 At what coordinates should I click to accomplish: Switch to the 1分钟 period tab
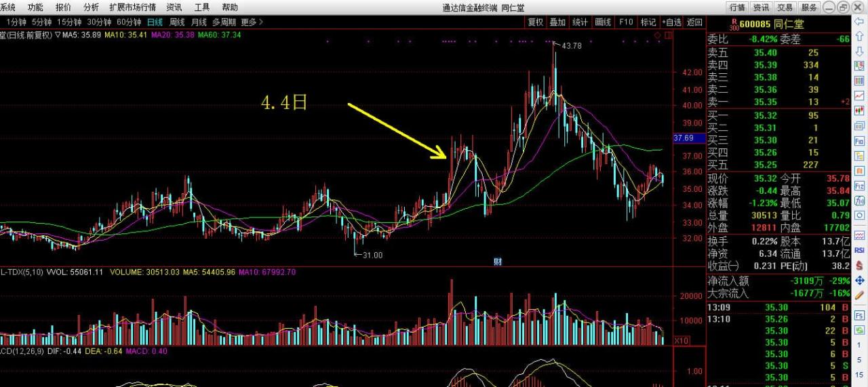[x=15, y=22]
